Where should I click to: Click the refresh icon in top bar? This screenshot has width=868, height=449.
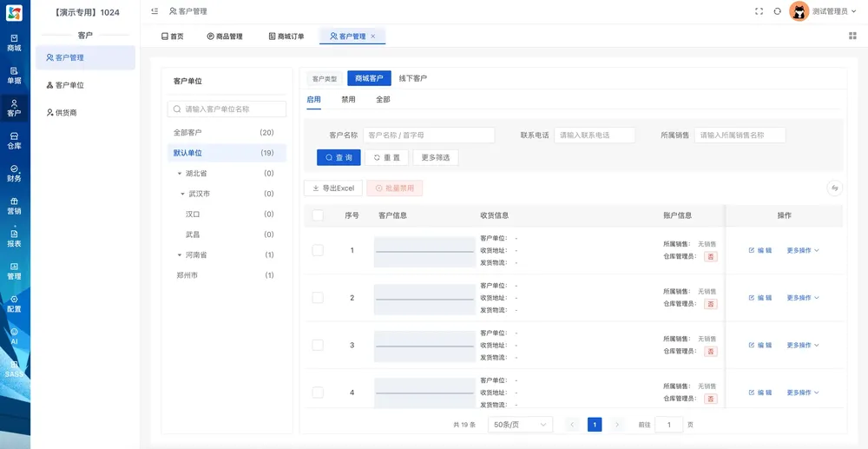(777, 11)
